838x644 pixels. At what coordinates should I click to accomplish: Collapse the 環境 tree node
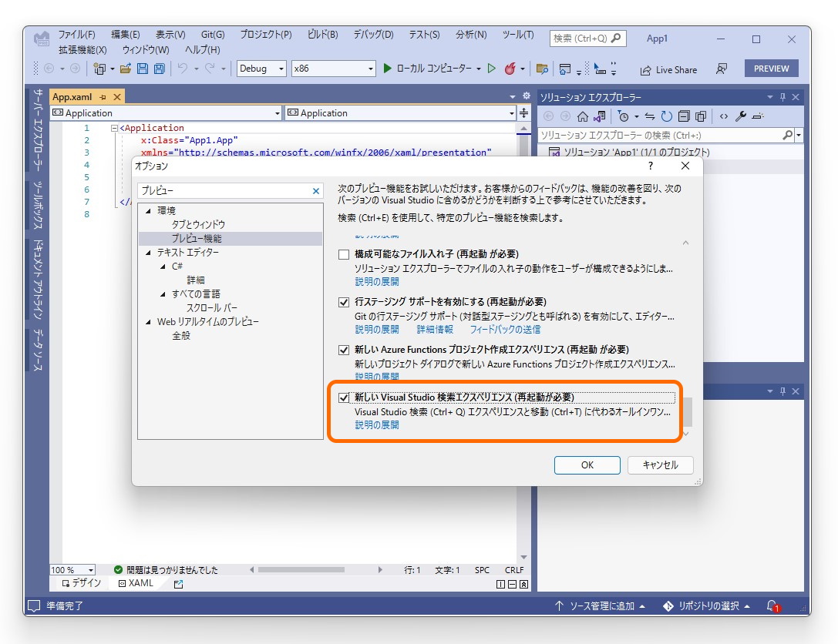click(x=148, y=211)
